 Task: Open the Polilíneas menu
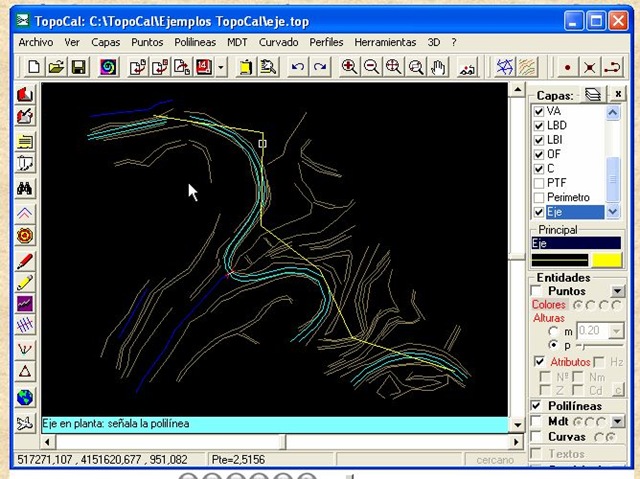pos(195,42)
